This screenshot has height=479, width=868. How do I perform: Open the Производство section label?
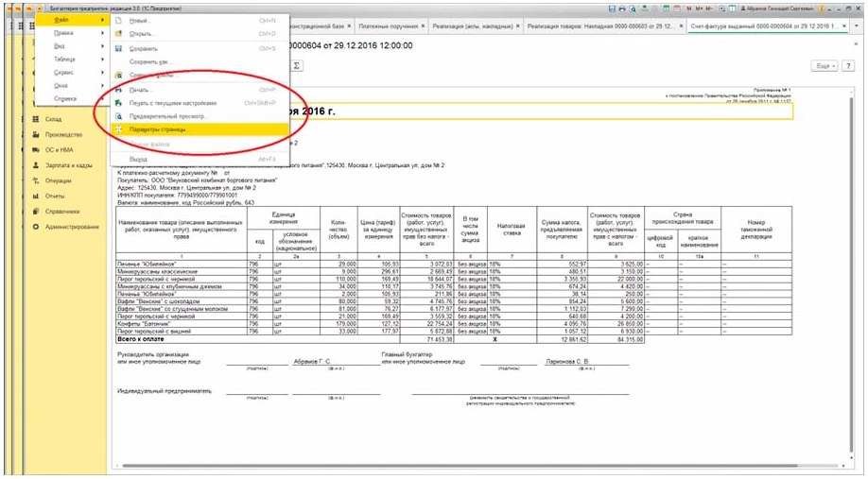pos(63,134)
